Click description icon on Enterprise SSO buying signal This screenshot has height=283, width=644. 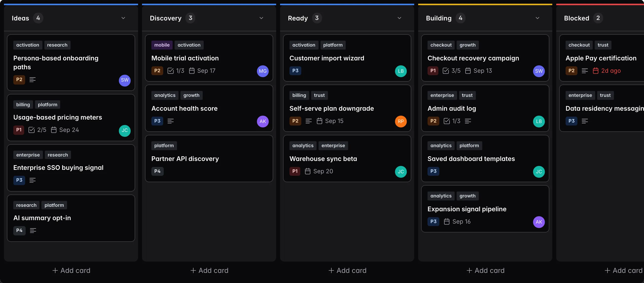point(33,180)
